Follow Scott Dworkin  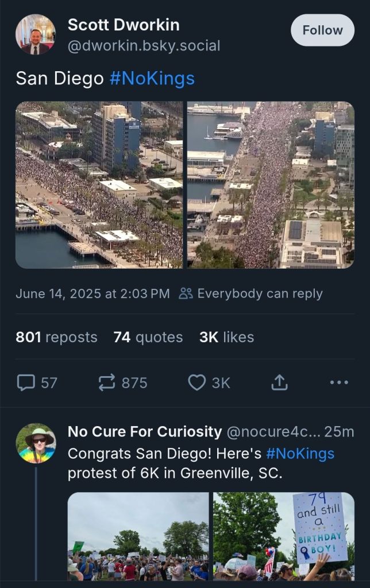pyautogui.click(x=322, y=30)
